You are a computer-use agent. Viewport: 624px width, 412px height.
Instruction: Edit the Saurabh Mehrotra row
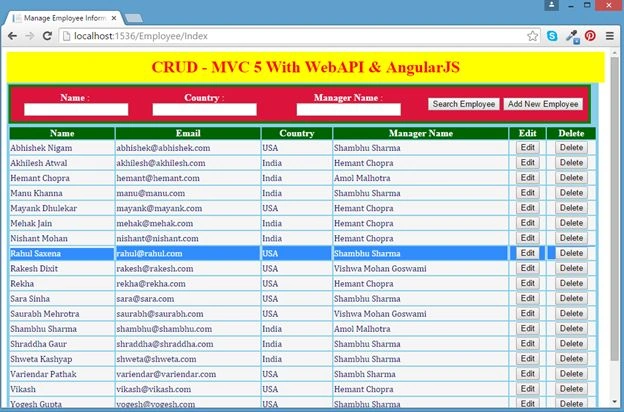(x=528, y=314)
